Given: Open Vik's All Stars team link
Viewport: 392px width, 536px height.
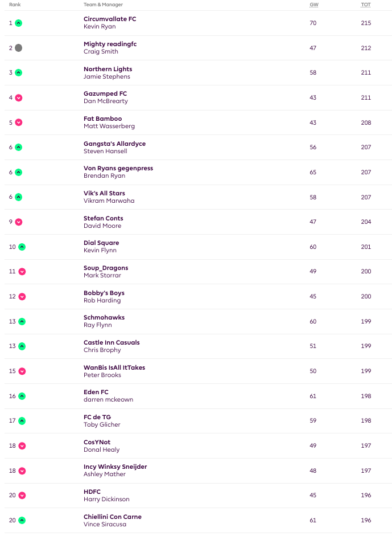Looking at the screenshot, I should 104,193.
